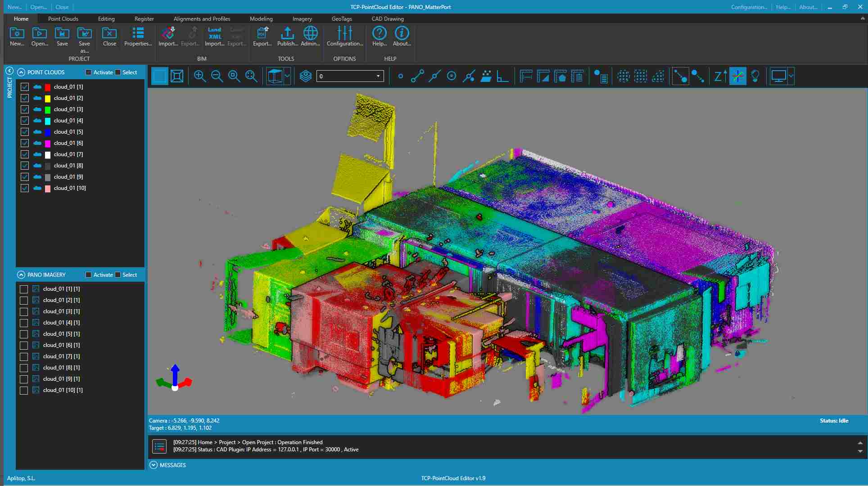Open the CAD Drawing ribbon tab
The image size is (868, 486).
click(387, 19)
